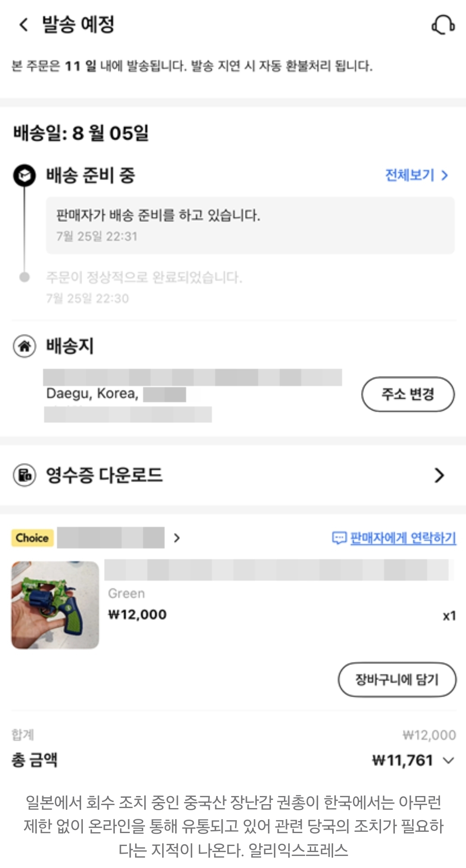Viewport: 466px width, 868px height.
Task: Tap the yellow Choice badge
Action: click(32, 538)
